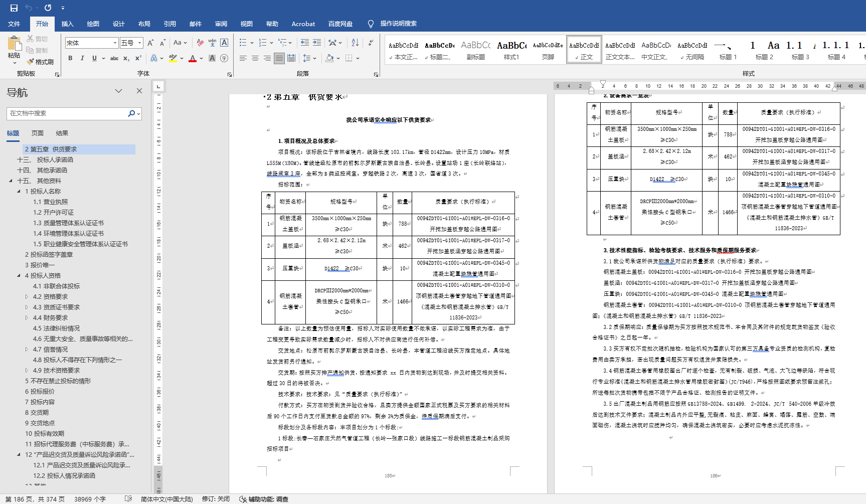Viewport: 866px width, 504px height.
Task: Click the sort A-Z icon
Action: [355, 43]
